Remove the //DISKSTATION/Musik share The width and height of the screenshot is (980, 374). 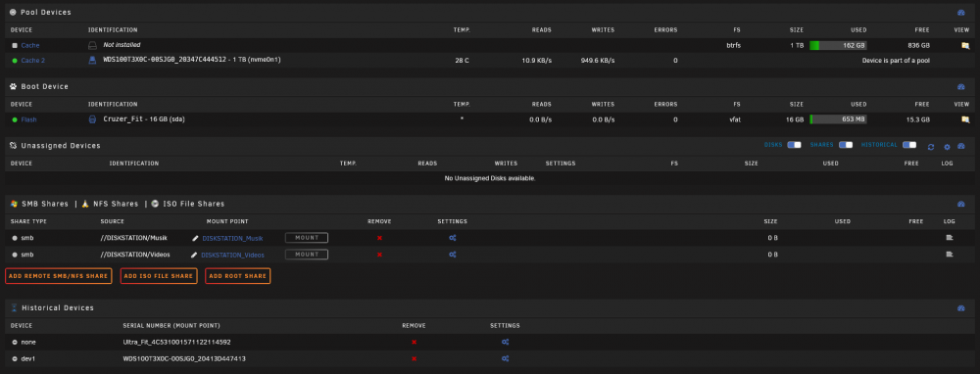[x=379, y=238]
